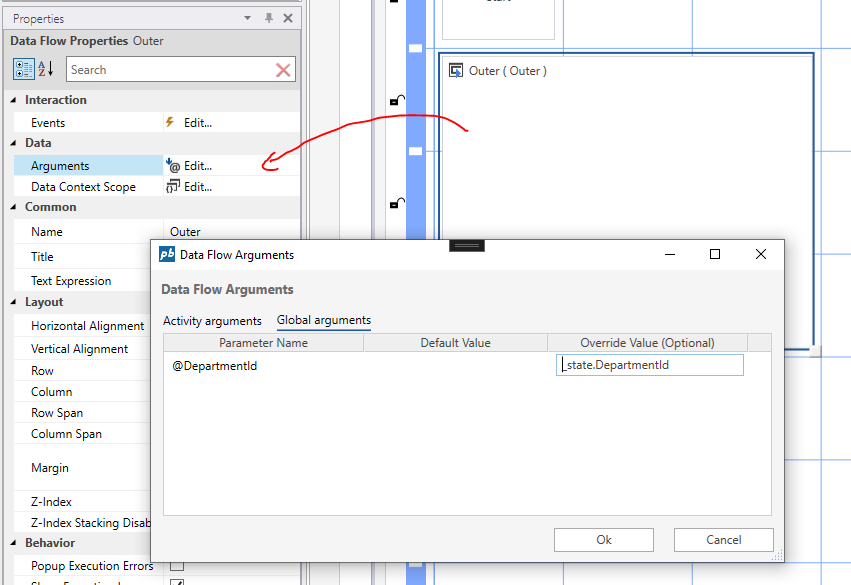
Task: Sort properties alphabetically with A-Z icon
Action: pyautogui.click(x=46, y=69)
